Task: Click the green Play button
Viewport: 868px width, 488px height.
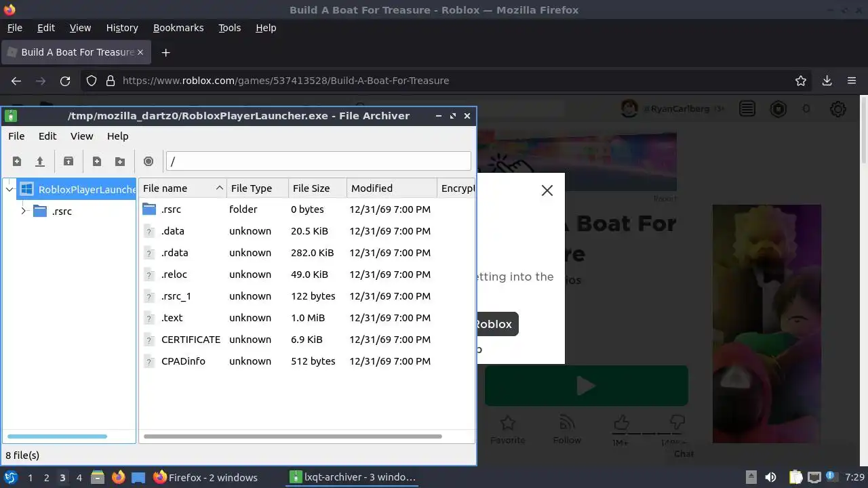Action: coord(587,386)
